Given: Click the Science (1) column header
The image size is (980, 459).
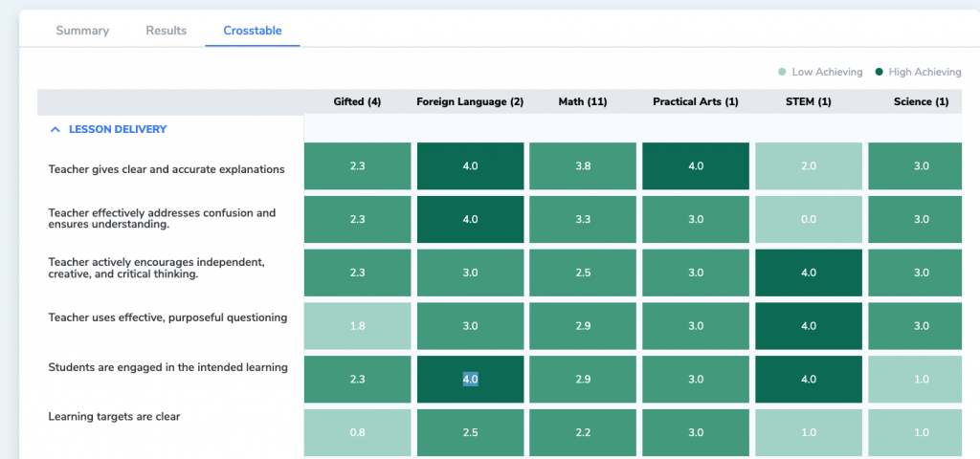Looking at the screenshot, I should point(922,101).
